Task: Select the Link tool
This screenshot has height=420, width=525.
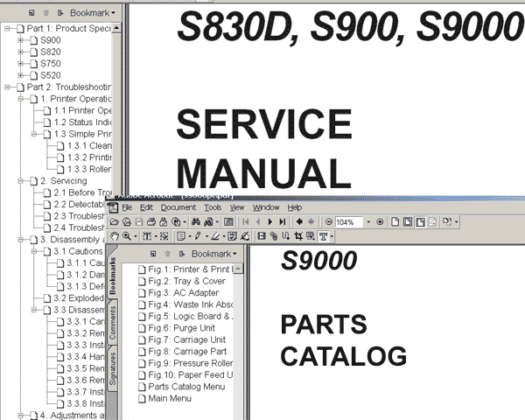Action: pyautogui.click(x=274, y=236)
